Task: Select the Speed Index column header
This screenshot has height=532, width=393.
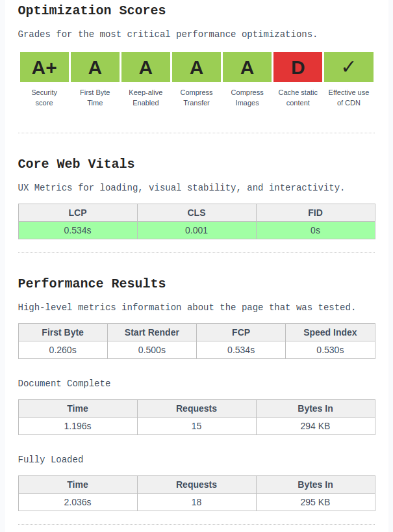Action: (330, 332)
